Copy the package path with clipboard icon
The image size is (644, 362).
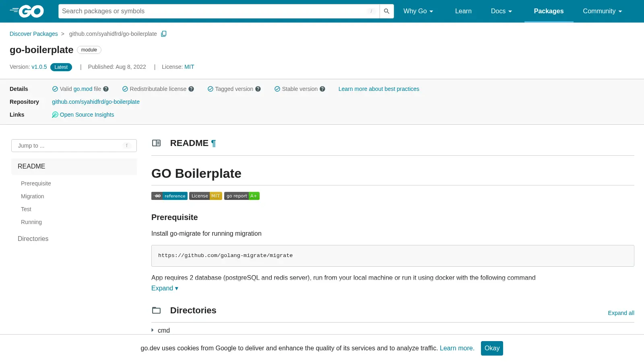pos(164,34)
